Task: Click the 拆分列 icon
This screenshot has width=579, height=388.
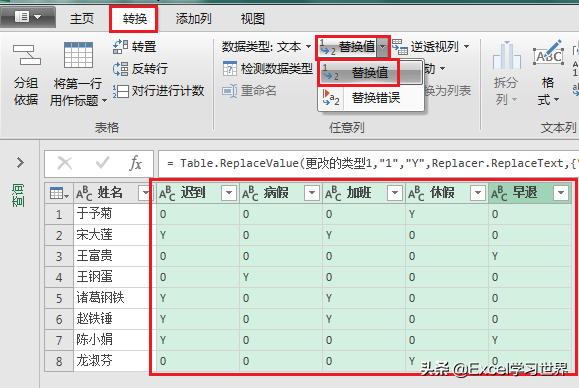Action: click(507, 55)
